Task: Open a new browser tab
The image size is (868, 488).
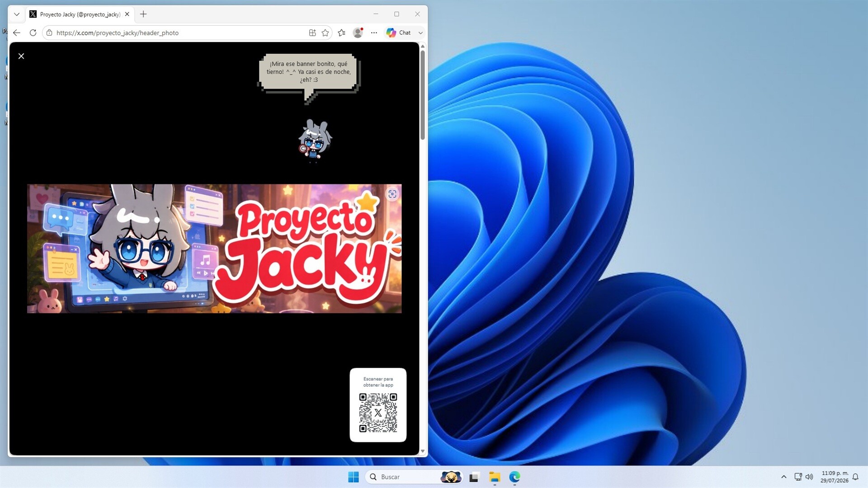Action: tap(143, 14)
